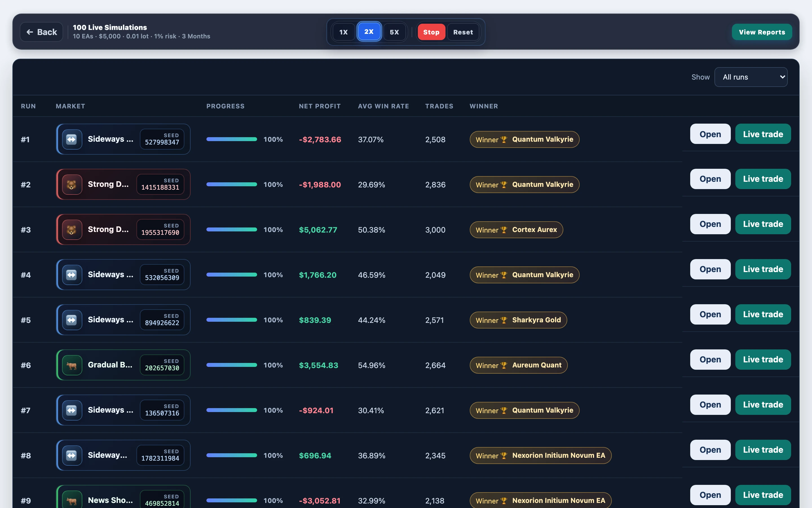Click the sideways arrows icon in run #5
The height and width of the screenshot is (508, 812).
pyautogui.click(x=72, y=320)
